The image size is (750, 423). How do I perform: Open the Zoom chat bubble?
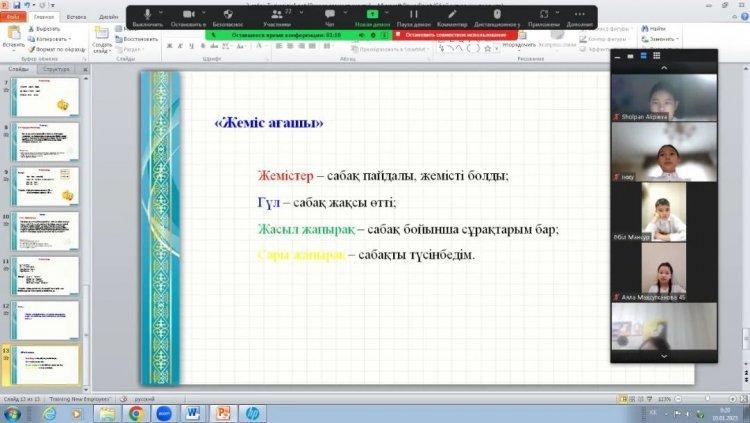click(330, 17)
